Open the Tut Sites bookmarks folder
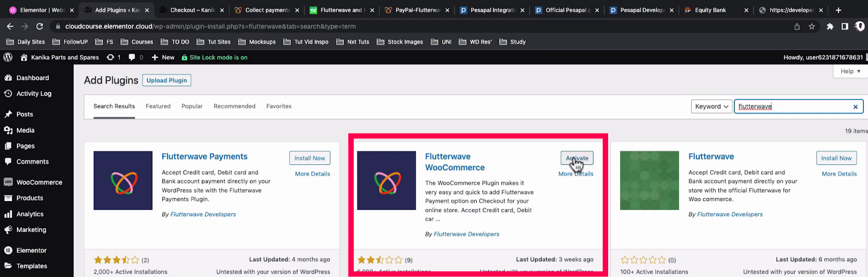 [213, 42]
